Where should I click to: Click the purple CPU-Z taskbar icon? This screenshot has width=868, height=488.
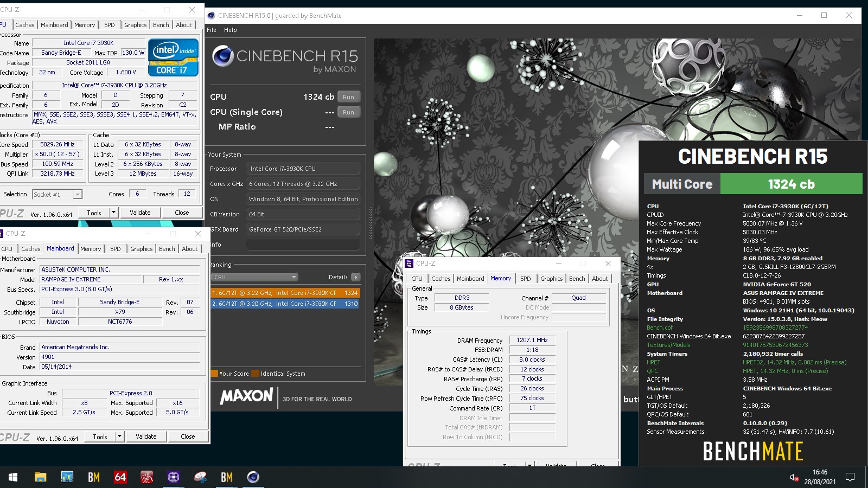(174, 477)
